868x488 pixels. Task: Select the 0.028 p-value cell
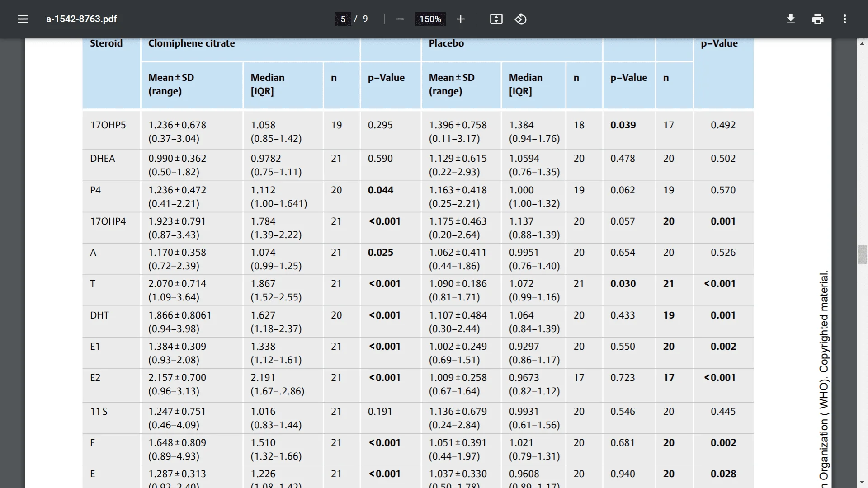tap(723, 474)
